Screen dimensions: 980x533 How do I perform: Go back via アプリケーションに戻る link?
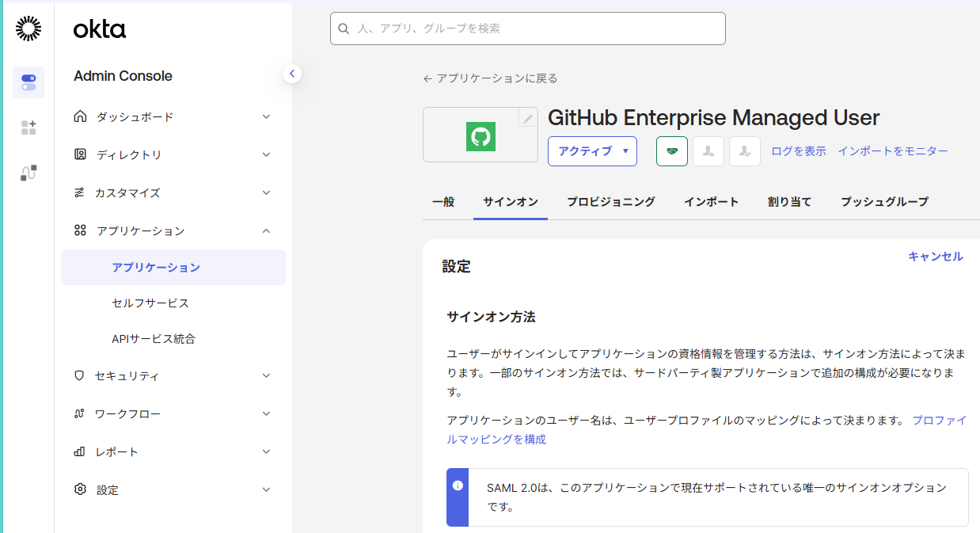point(491,78)
